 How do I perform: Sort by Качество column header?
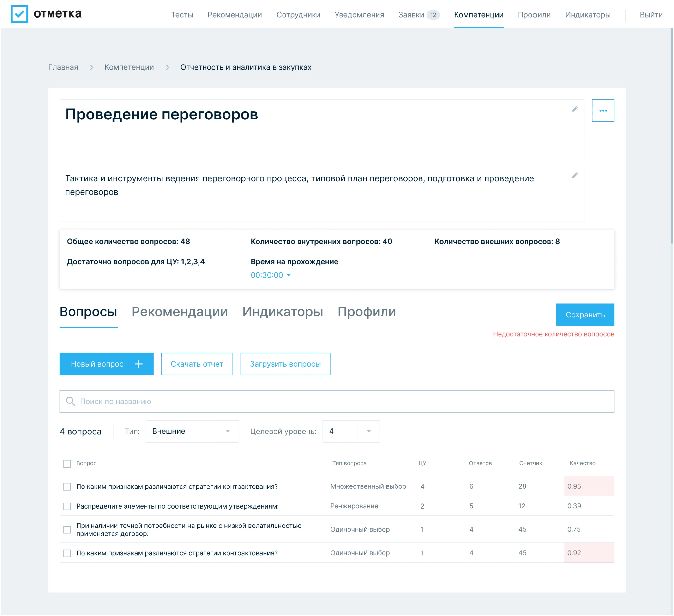coord(582,463)
